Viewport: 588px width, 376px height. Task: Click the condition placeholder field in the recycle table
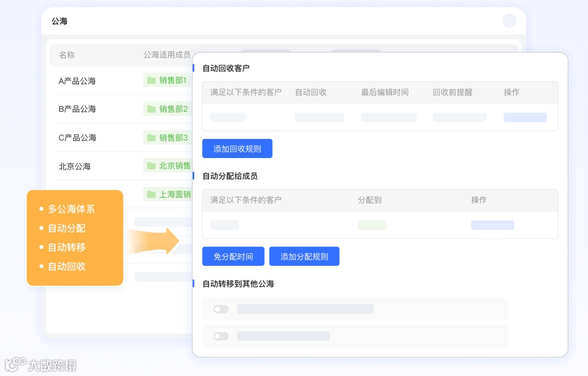tap(227, 117)
